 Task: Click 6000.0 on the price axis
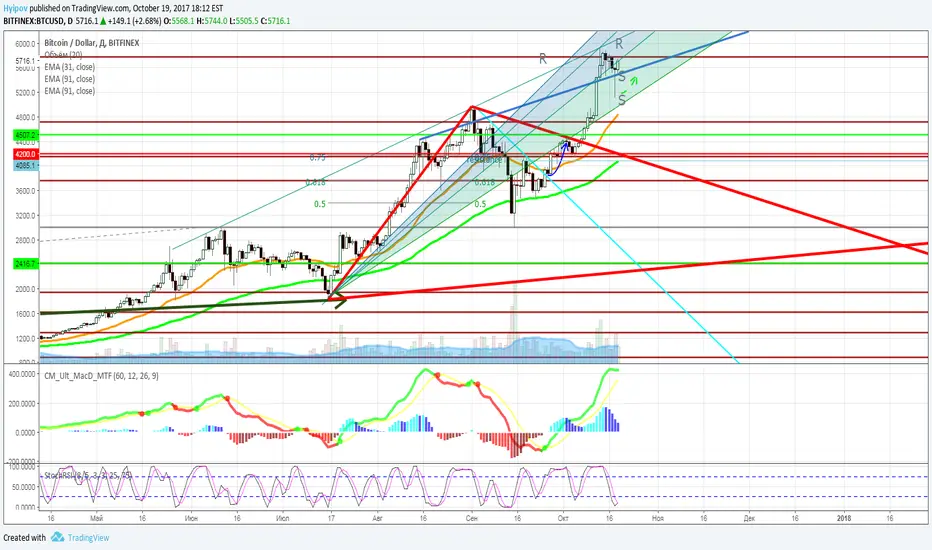click(x=26, y=44)
